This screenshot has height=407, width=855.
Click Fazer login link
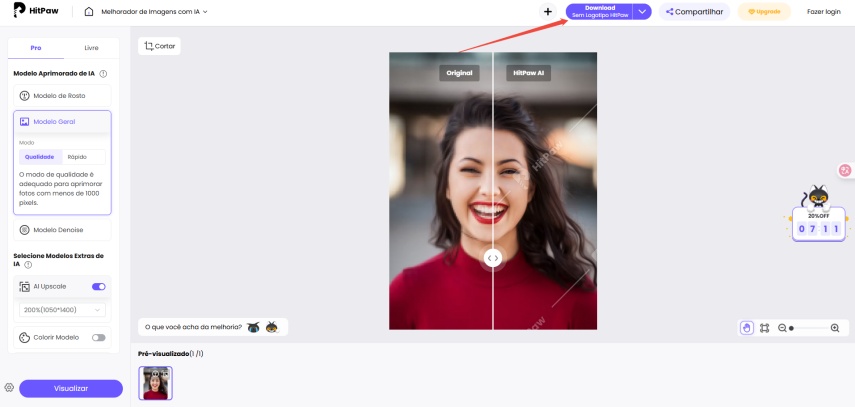tap(823, 11)
